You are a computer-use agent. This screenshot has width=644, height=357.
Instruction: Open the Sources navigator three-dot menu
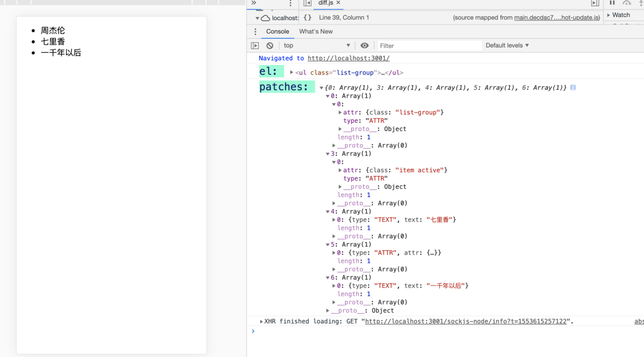coord(290,4)
